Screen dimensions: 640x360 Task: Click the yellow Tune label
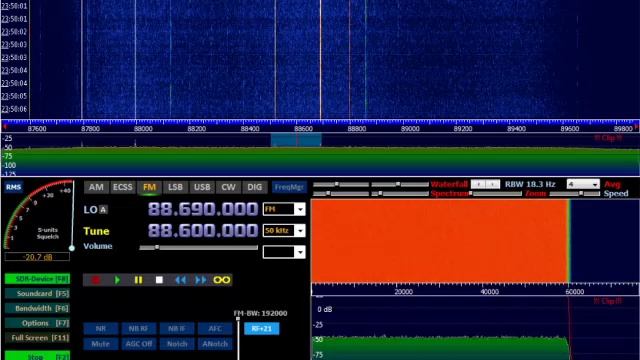[96, 231]
